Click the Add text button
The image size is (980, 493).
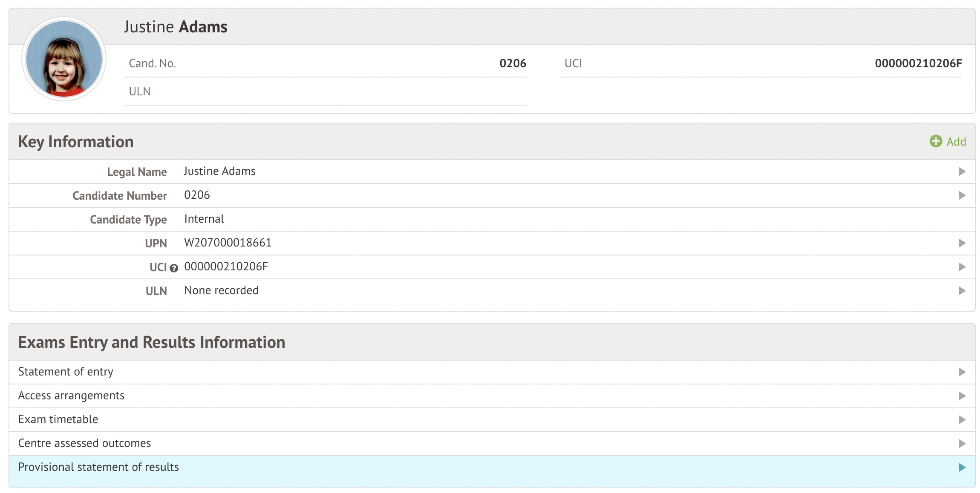pyautogui.click(x=956, y=142)
